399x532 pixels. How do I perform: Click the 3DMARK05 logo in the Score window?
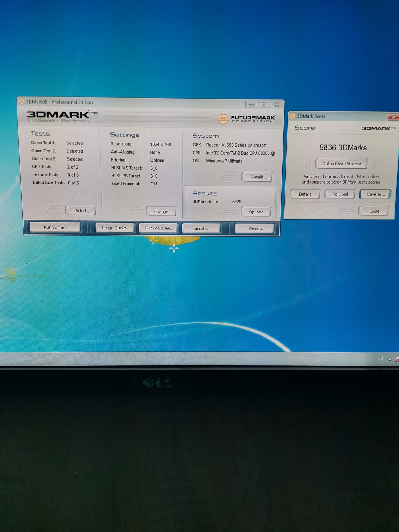379,128
